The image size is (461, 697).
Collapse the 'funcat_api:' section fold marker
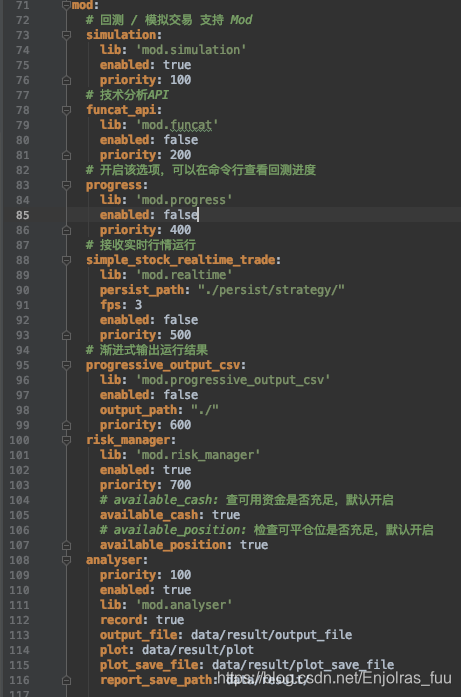click(x=66, y=110)
